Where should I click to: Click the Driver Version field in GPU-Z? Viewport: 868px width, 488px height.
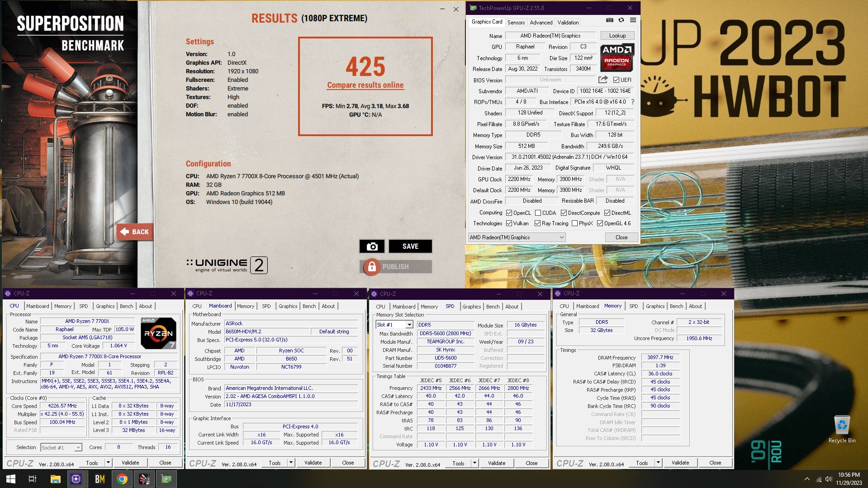click(x=569, y=157)
